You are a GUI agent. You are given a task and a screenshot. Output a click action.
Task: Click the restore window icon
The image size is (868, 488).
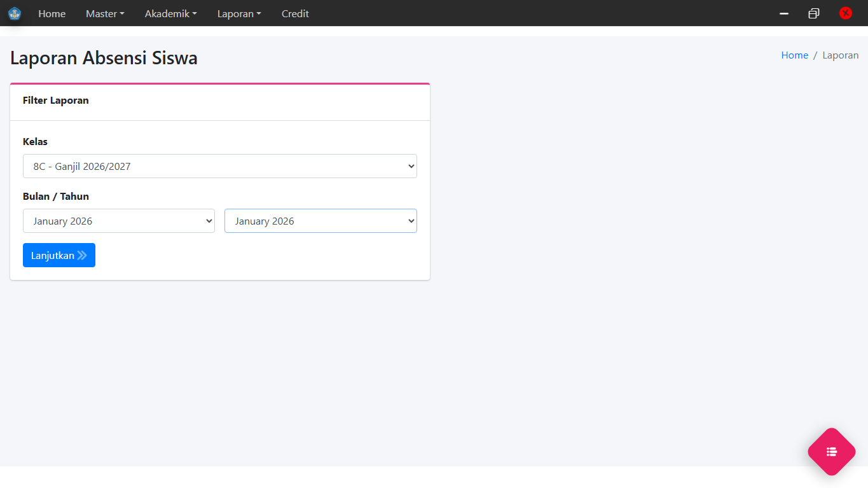(814, 13)
